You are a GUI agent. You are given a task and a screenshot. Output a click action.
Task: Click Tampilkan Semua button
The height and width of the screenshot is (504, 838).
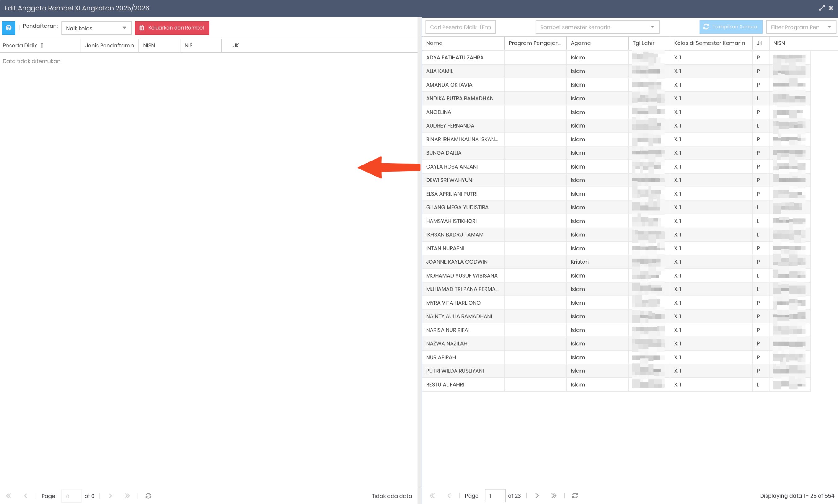tap(731, 27)
